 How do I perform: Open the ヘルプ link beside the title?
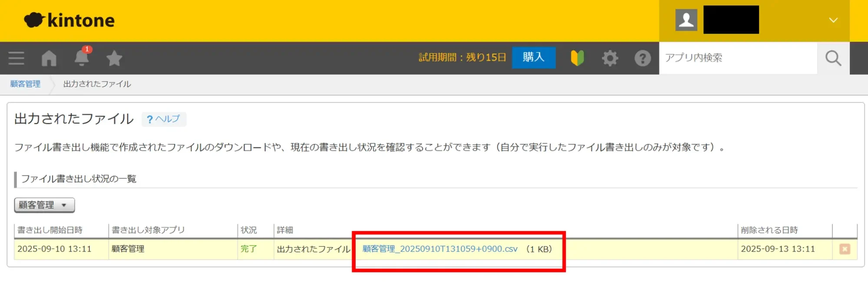pos(164,119)
